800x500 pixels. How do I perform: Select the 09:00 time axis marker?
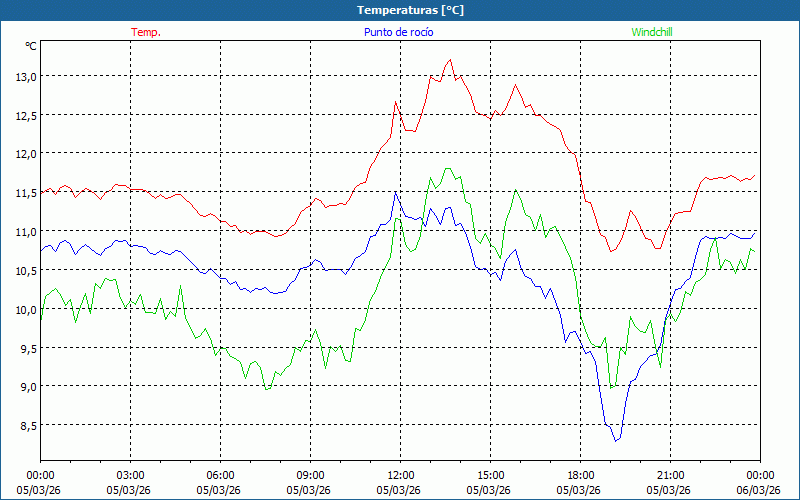pos(310,475)
